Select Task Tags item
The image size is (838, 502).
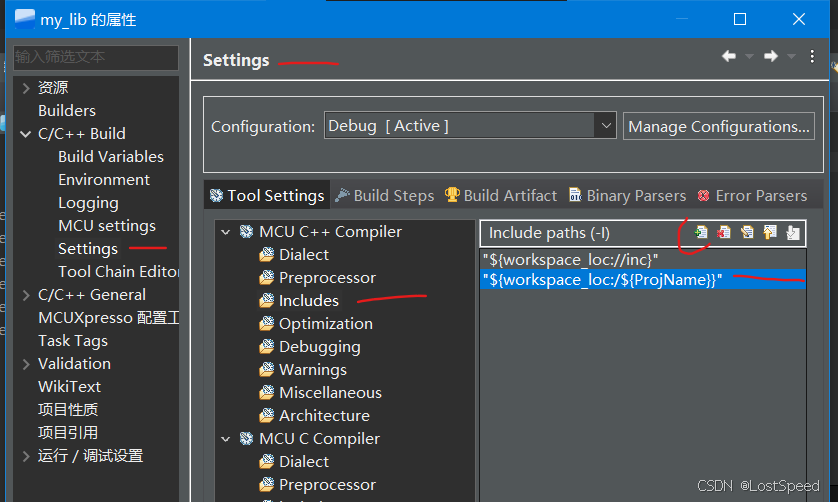[73, 341]
